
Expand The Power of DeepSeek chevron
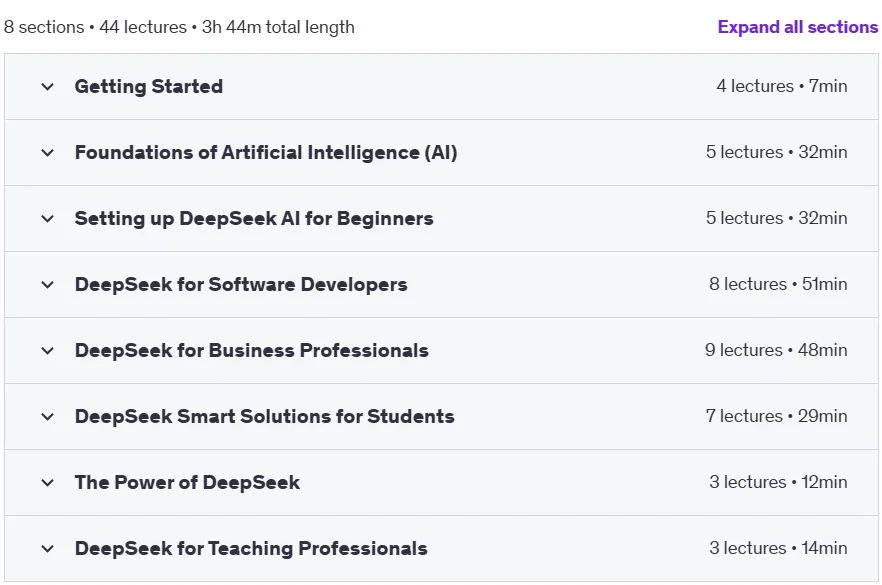[x=48, y=483]
